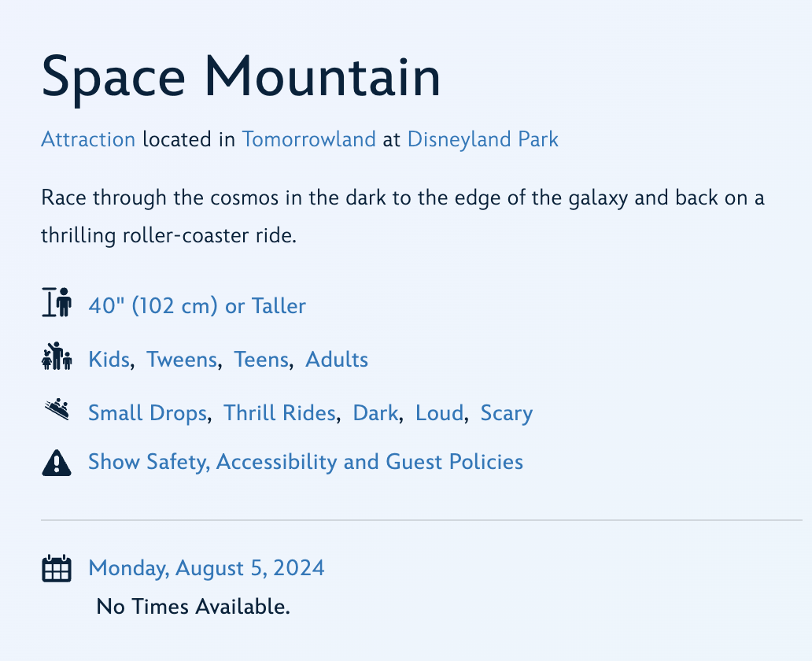Click the roller coaster thrill icon
The height and width of the screenshot is (661, 812).
(56, 409)
